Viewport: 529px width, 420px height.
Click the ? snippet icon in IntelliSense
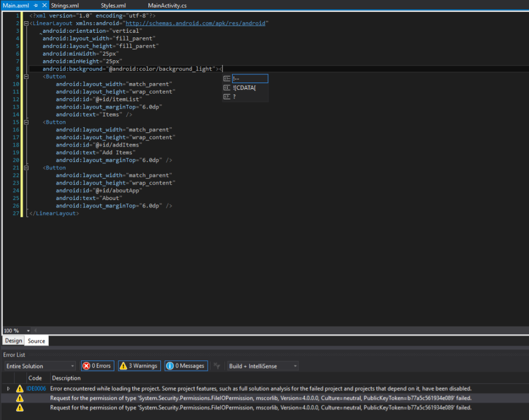tap(227, 97)
